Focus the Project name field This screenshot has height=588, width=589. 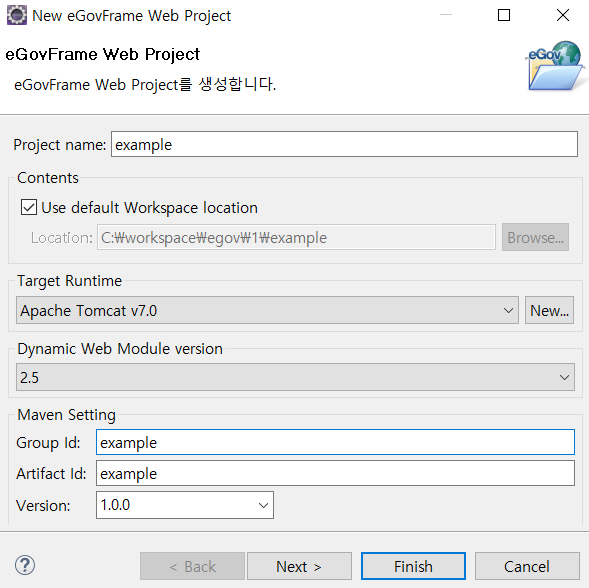pyautogui.click(x=344, y=144)
